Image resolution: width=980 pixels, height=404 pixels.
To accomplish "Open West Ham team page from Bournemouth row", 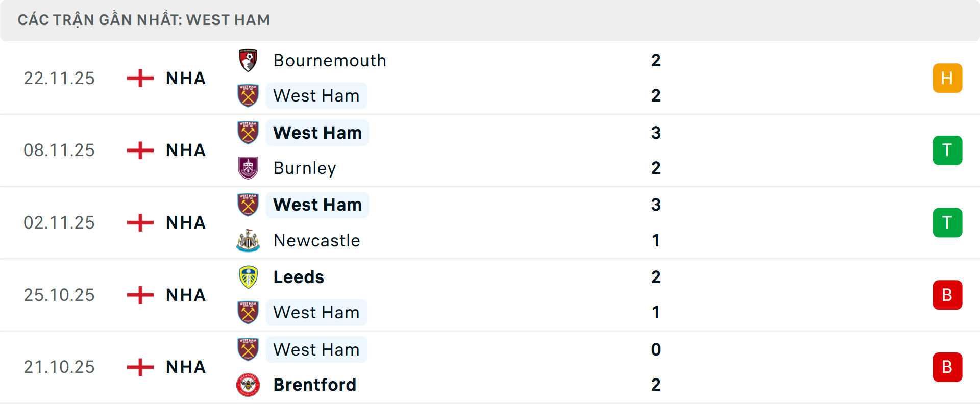I will coord(316,95).
